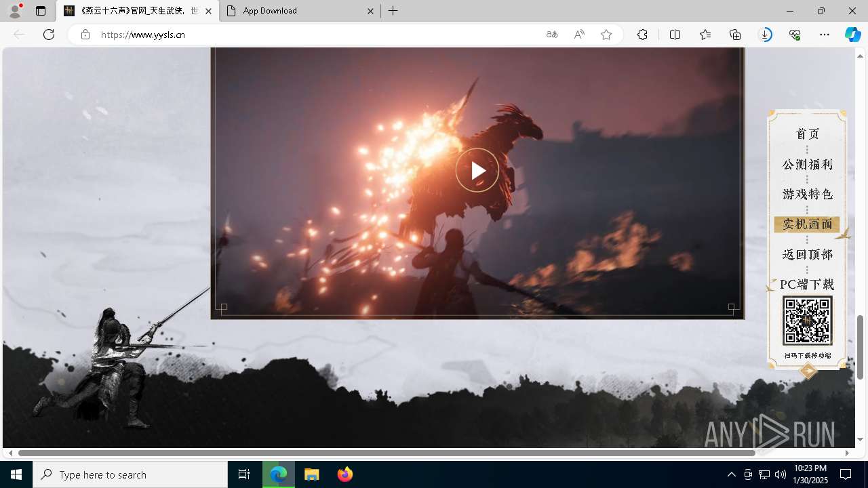
Task: Close the 燕云十六声 tab
Action: pyautogui.click(x=208, y=11)
